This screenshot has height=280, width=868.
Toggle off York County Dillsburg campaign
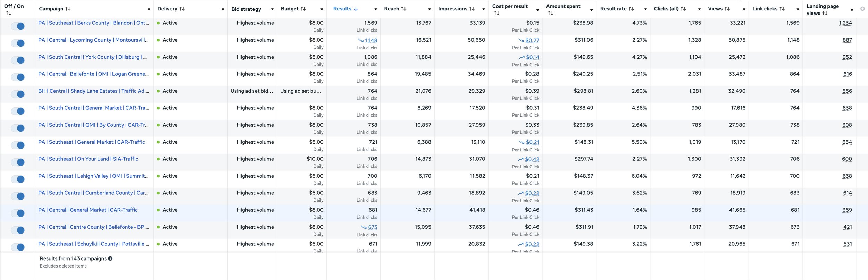18,60
